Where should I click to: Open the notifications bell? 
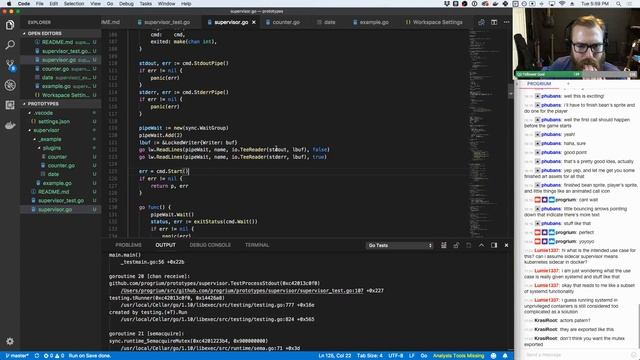point(505,356)
